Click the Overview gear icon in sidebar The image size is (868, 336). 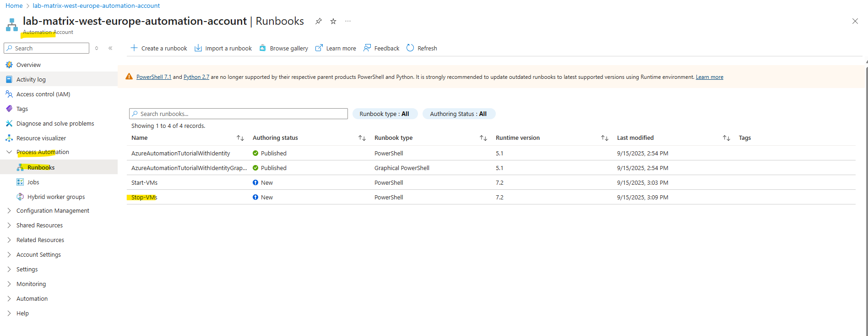9,65
